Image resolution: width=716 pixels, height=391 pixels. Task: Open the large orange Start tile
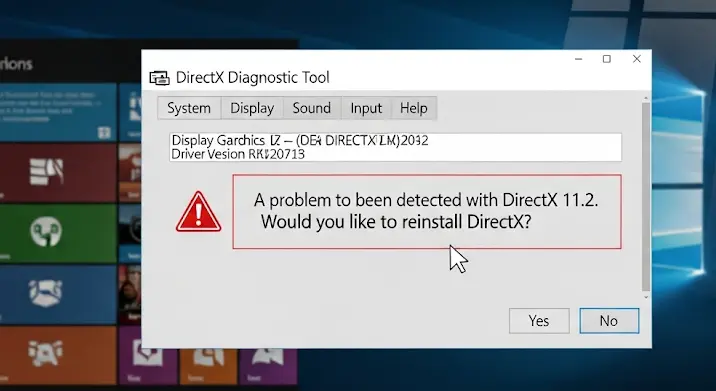58,355
